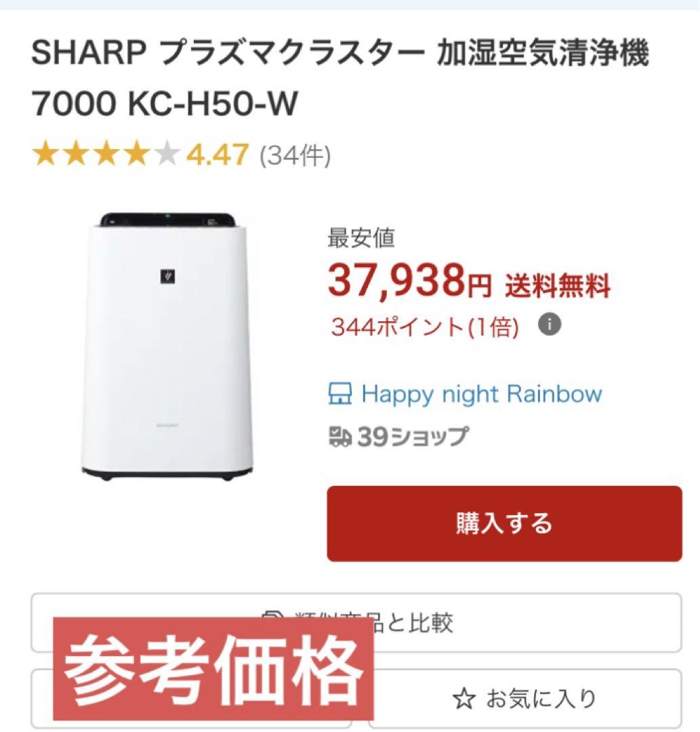Add item via お気に入り button

[525, 699]
